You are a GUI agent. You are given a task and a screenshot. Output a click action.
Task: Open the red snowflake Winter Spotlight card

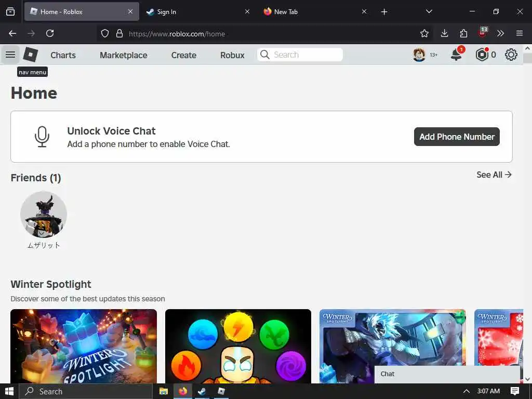[499, 338]
